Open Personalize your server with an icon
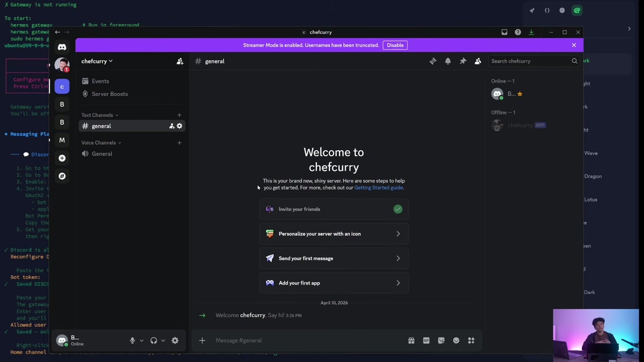Viewport: 644px width, 362px height. (334, 234)
